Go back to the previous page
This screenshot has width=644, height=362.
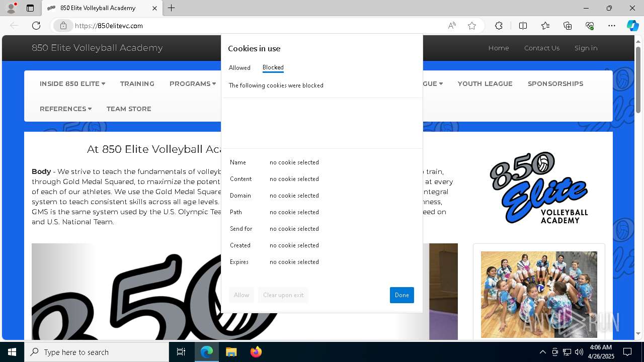pos(14,26)
